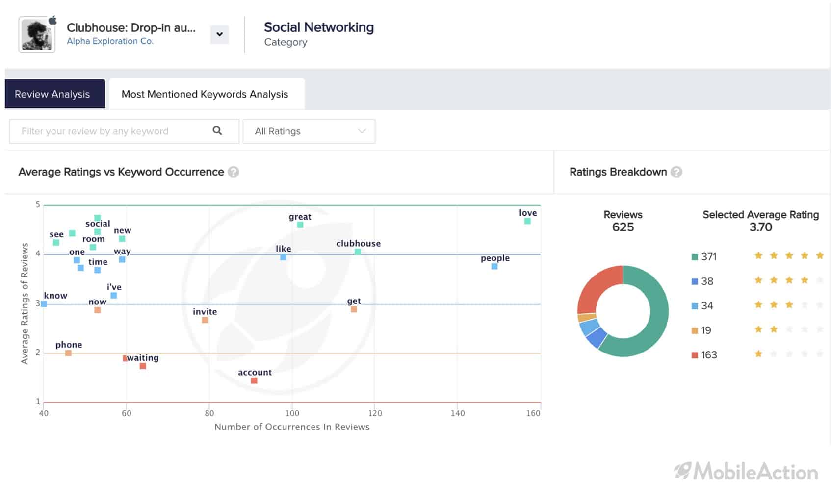
Task: Focus the keyword review filter field
Action: 124,131
